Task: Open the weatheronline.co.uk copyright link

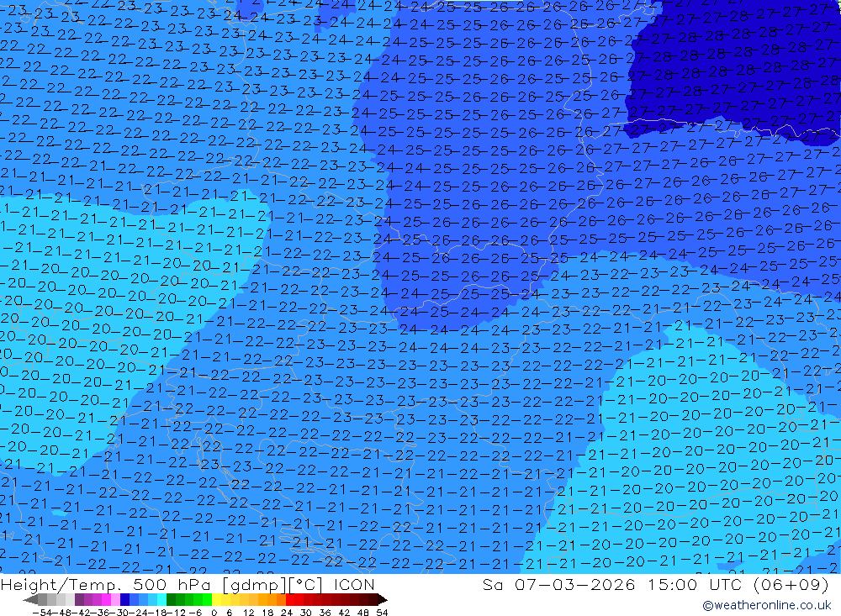Action: 766,605
